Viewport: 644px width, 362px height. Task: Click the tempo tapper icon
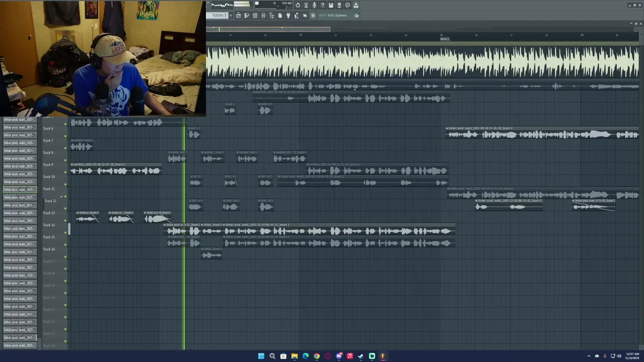[296, 16]
